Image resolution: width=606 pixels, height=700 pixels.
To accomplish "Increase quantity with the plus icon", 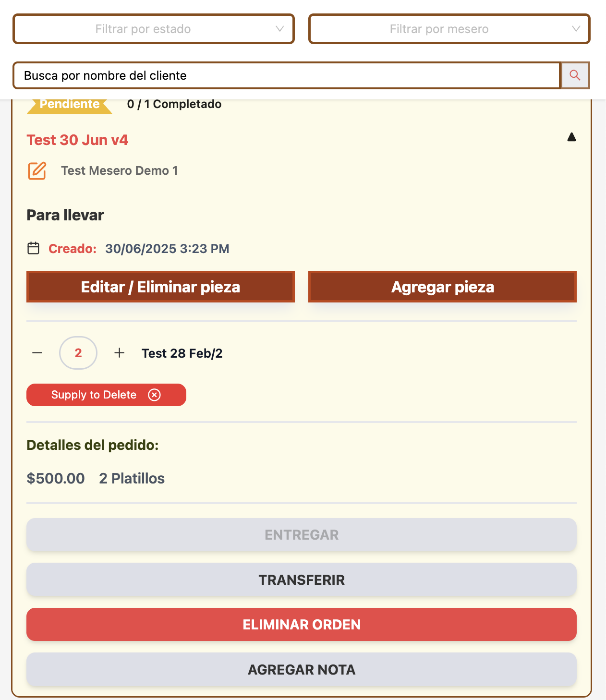I will [x=119, y=353].
